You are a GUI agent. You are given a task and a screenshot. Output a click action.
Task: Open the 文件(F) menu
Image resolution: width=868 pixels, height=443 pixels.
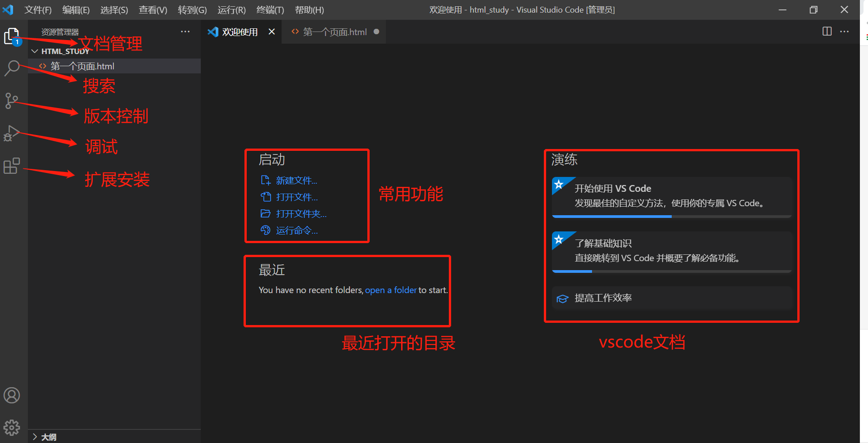point(38,10)
